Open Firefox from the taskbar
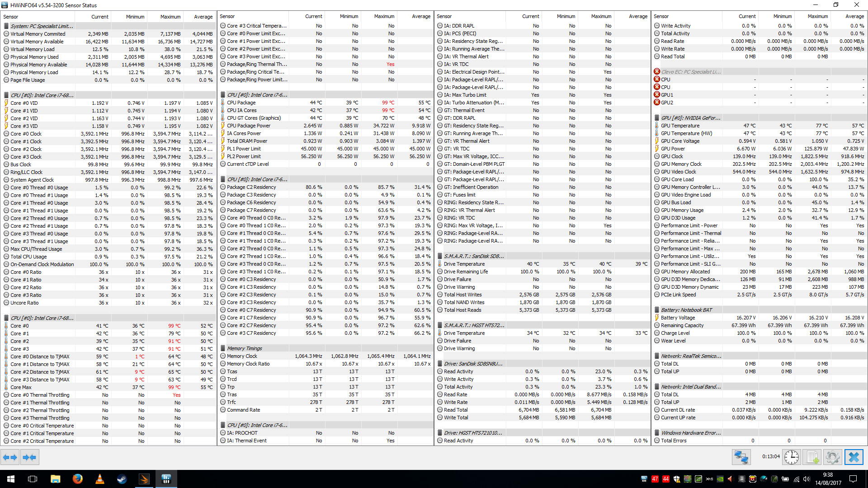Viewport: 868px width, 488px height. click(77, 479)
